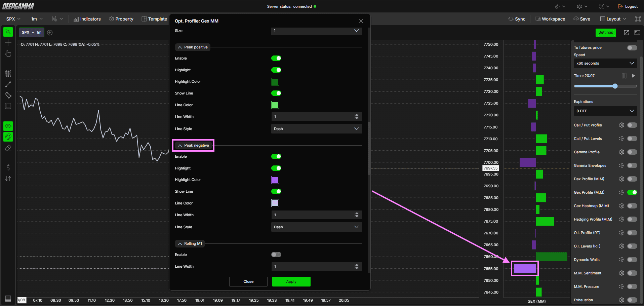Open the Template menu
The width and height of the screenshot is (644, 306).
154,19
